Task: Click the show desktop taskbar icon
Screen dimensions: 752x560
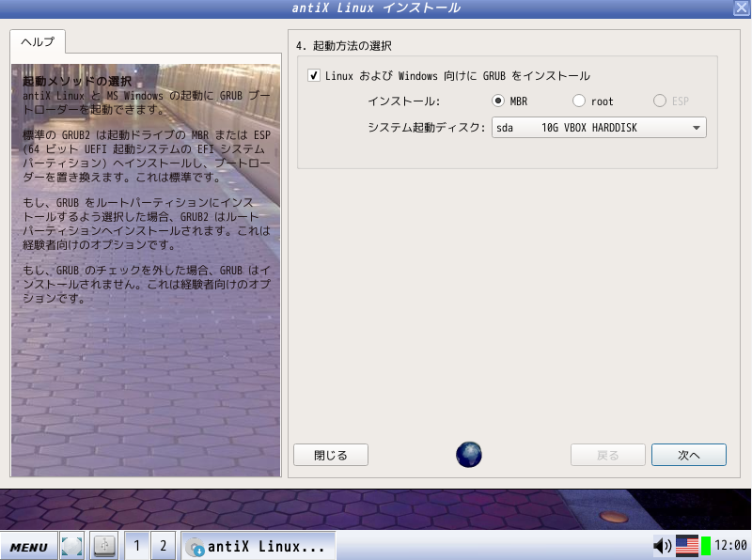Action: pyautogui.click(x=72, y=546)
